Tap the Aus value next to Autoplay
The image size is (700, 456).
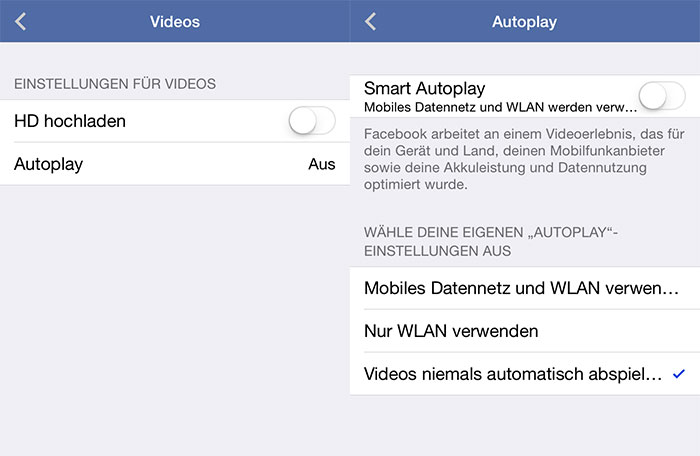[321, 164]
